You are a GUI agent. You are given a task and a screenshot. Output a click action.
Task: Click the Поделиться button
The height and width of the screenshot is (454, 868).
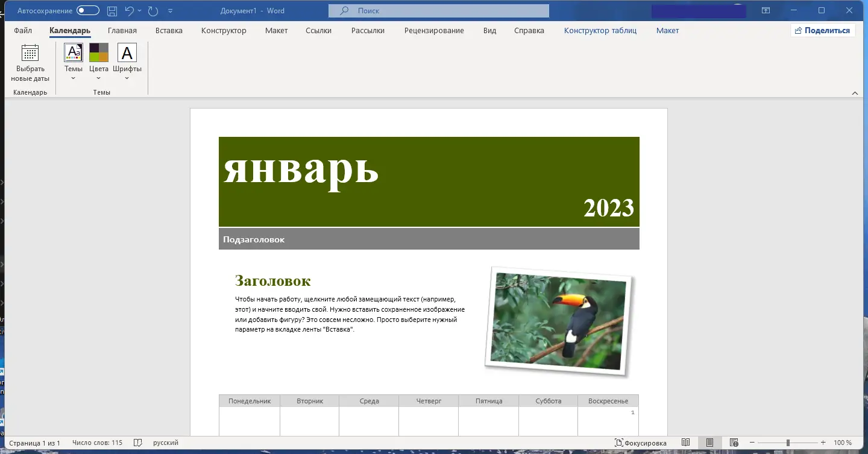(823, 30)
